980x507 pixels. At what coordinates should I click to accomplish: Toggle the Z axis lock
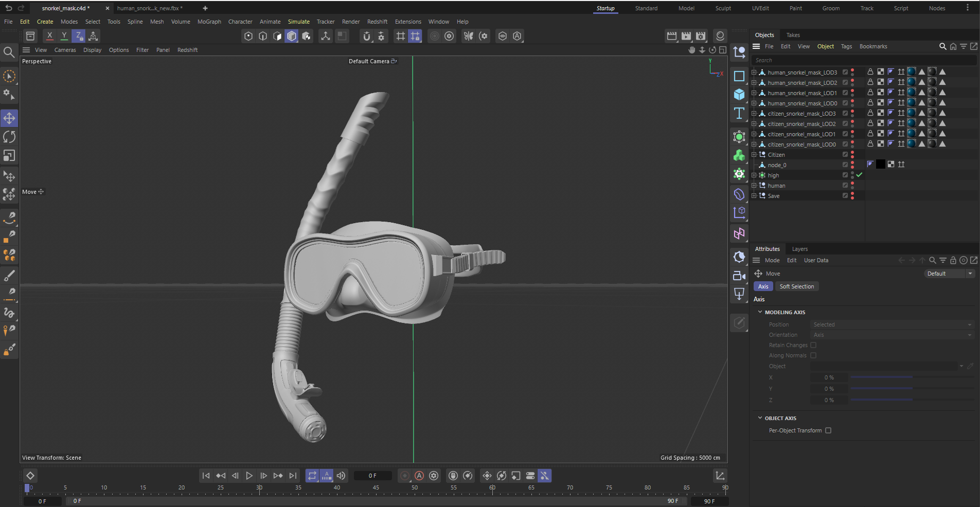click(x=78, y=36)
